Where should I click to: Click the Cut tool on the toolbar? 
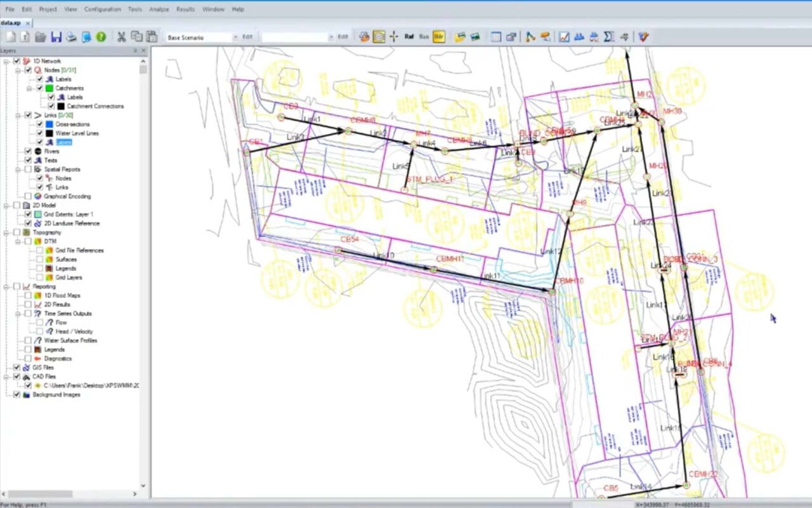121,36
